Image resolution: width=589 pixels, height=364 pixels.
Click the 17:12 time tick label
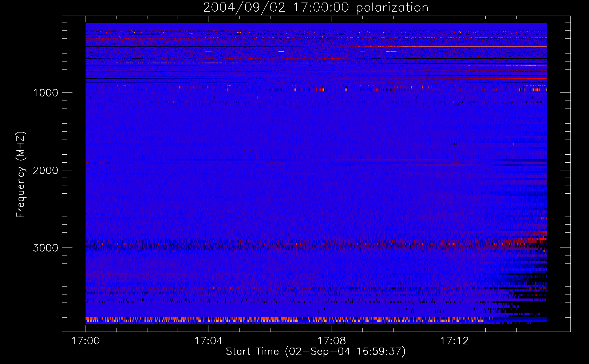455,341
